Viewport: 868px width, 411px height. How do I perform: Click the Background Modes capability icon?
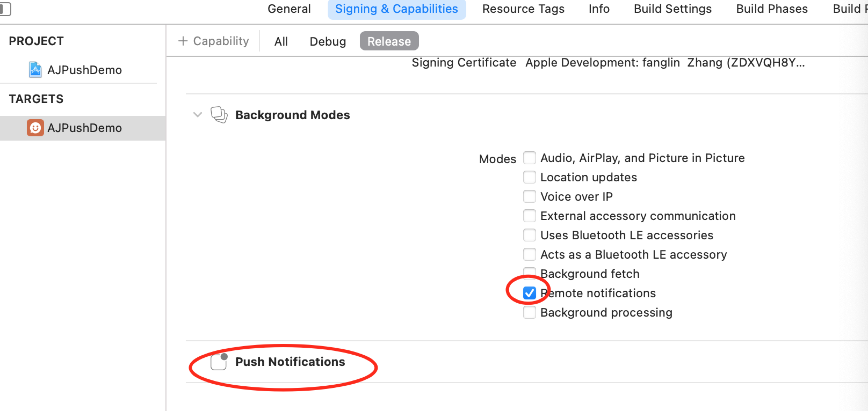click(219, 115)
